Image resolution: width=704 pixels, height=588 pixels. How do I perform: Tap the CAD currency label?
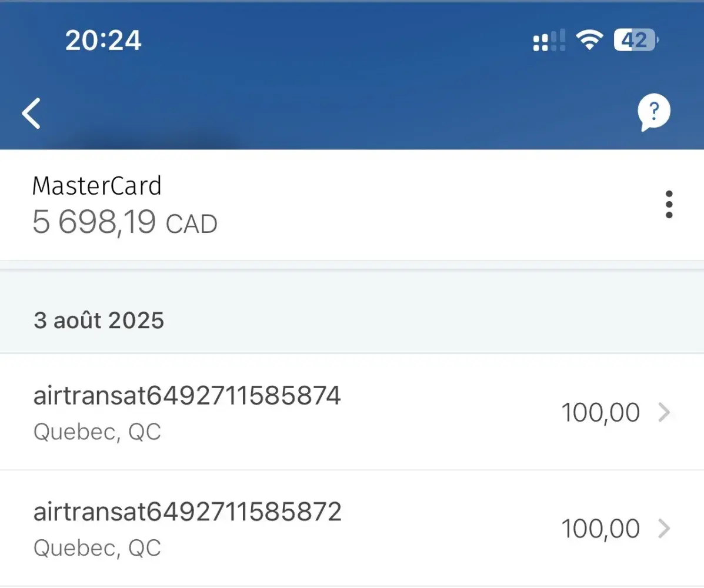(192, 224)
